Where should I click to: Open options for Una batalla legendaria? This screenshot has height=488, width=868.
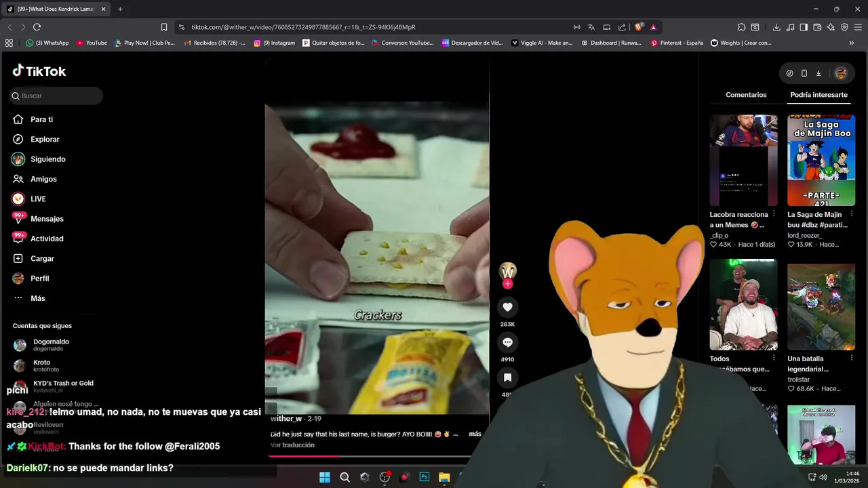click(x=852, y=359)
